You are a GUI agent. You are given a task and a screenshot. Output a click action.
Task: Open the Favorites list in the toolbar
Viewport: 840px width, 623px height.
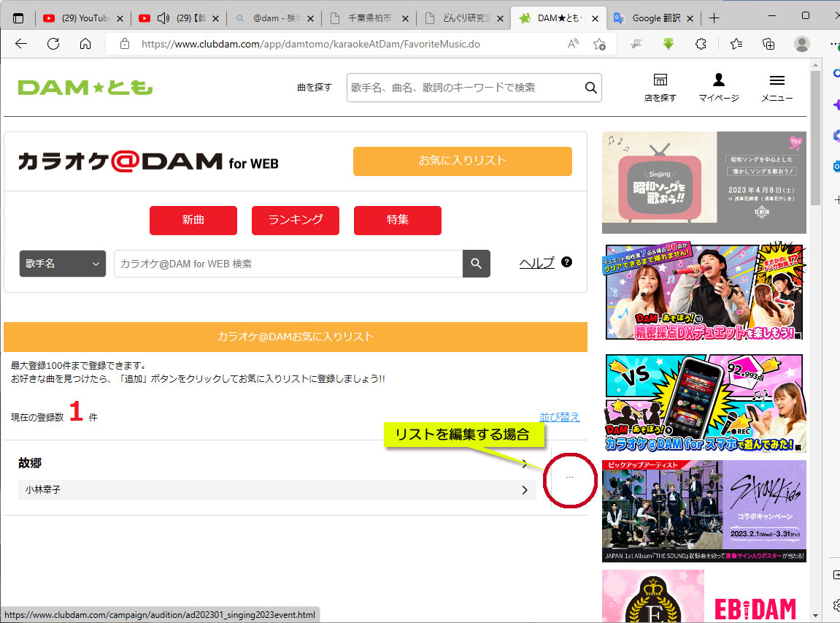(x=736, y=44)
